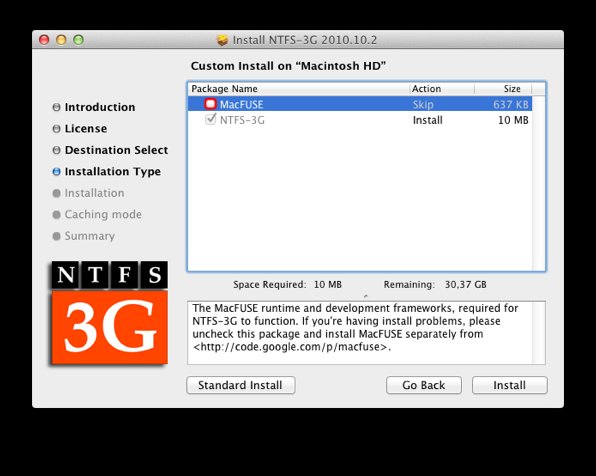Click the Standard Install button
The image size is (596, 476).
point(241,385)
